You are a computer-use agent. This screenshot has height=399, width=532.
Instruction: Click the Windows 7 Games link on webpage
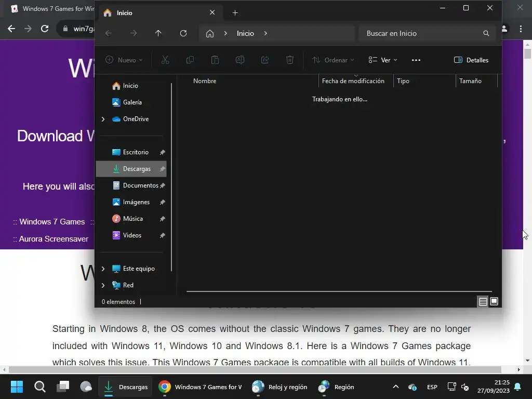pos(52,222)
